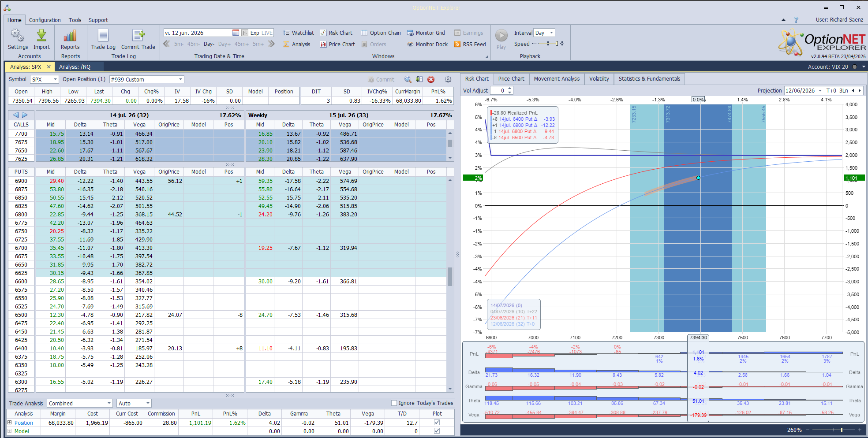Step projection date backward arrow
The image size is (868, 438).
[x=853, y=90]
